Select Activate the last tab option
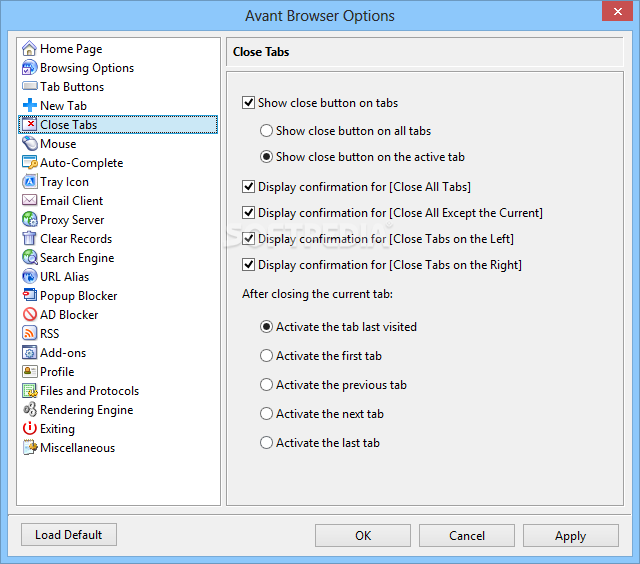 click(x=266, y=442)
